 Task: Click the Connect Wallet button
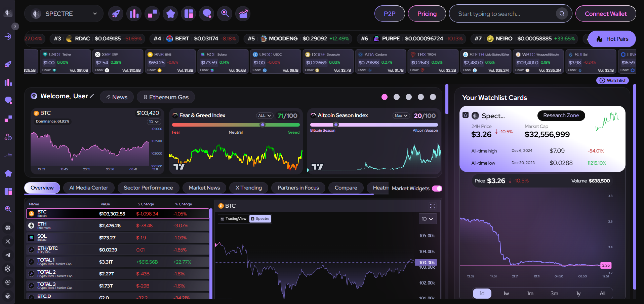[x=605, y=13]
